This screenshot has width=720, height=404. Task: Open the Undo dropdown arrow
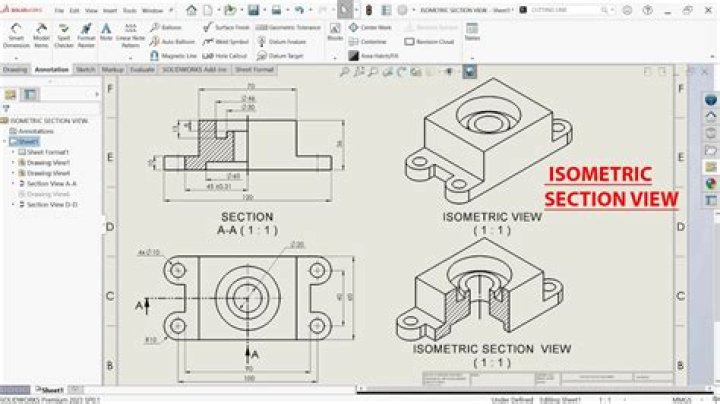click(x=310, y=10)
